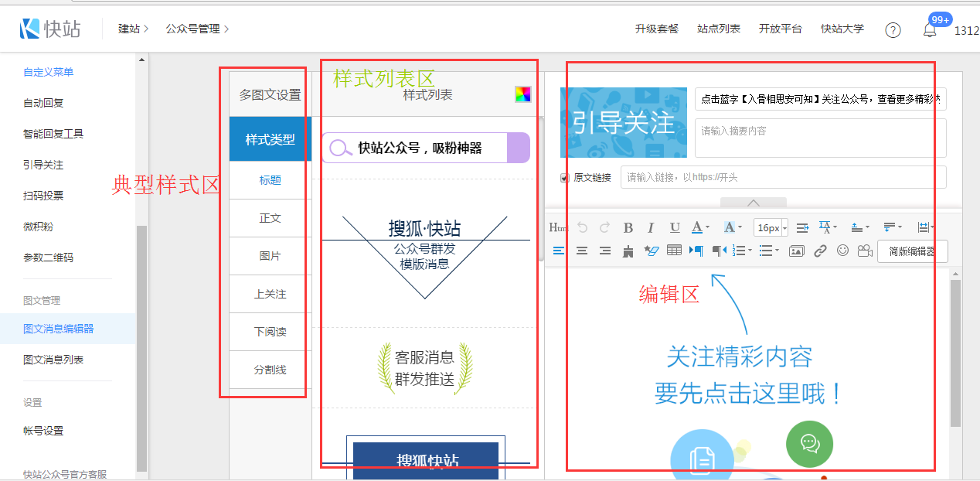This screenshot has width=980, height=481.
Task: Select the 分割线 style type tab
Action: point(271,370)
